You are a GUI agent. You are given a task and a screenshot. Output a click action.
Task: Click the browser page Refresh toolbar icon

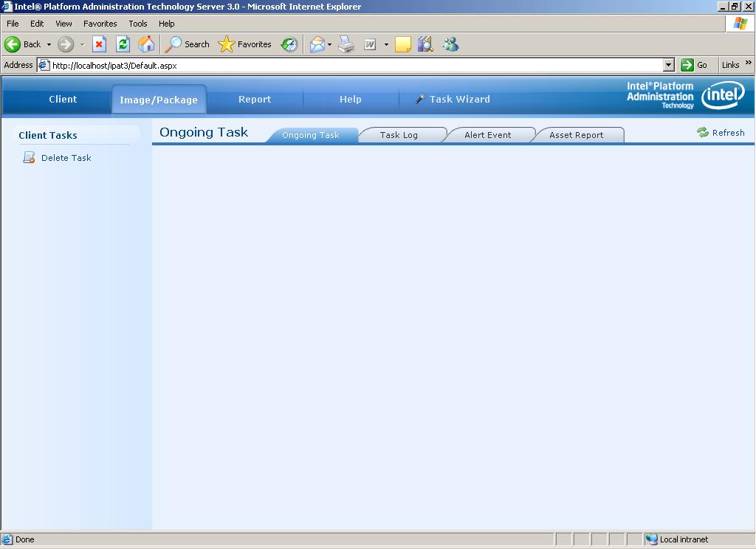[x=123, y=44]
